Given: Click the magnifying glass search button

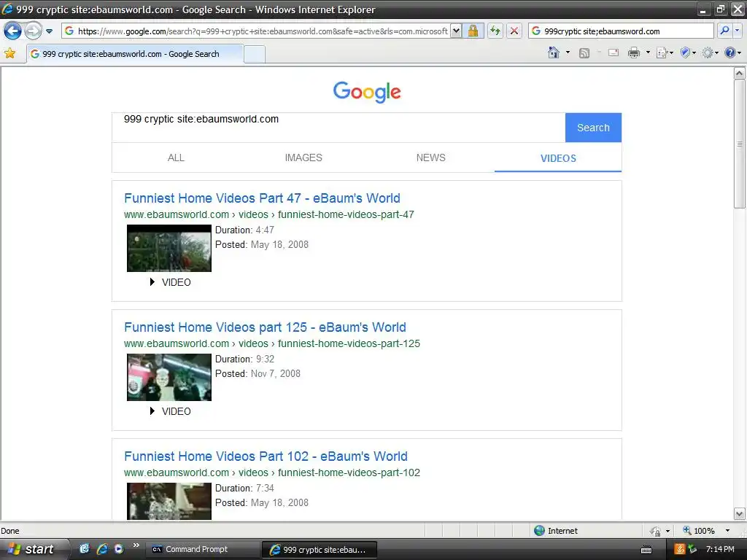Looking at the screenshot, I should (x=724, y=31).
